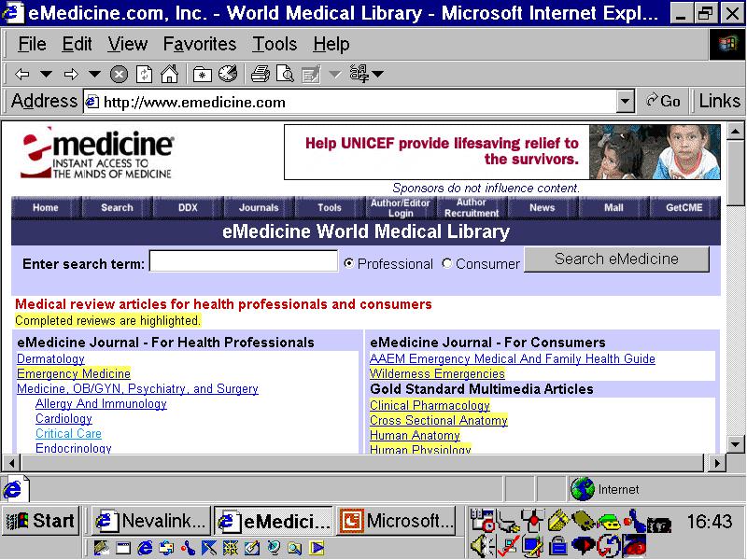Click the Search eMedicine button

tap(616, 259)
